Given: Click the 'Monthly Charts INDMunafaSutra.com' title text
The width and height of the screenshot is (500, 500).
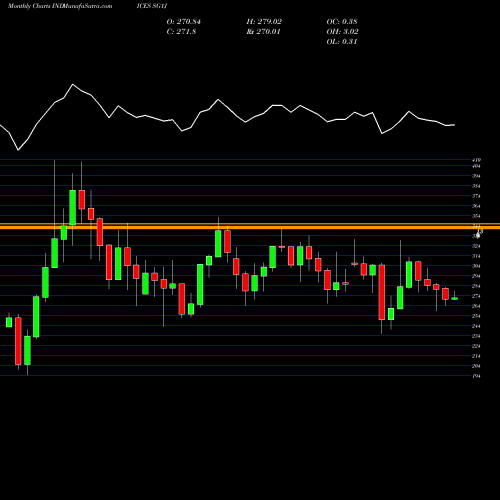Looking at the screenshot, I should tap(60, 6).
